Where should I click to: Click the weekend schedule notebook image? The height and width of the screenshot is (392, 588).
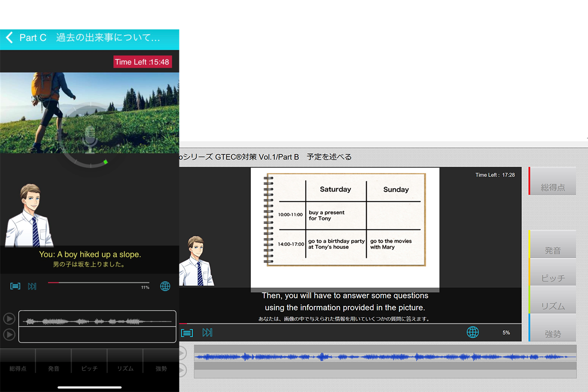click(x=345, y=220)
